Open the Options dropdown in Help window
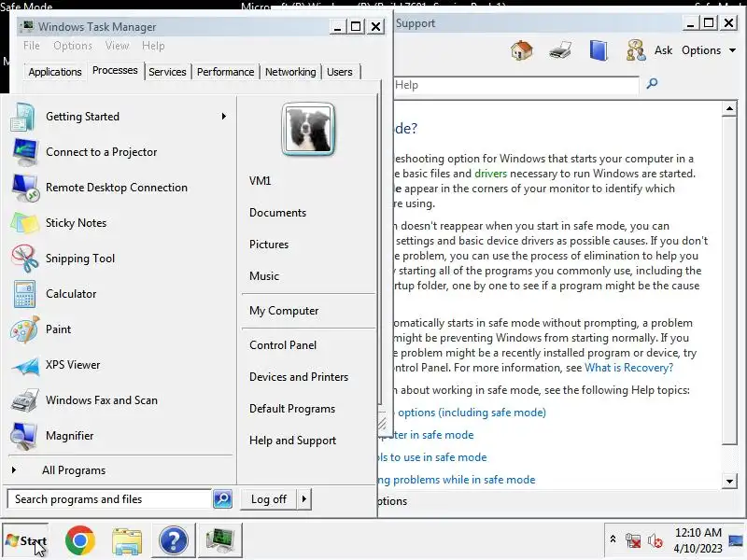The image size is (747, 560). (x=709, y=50)
